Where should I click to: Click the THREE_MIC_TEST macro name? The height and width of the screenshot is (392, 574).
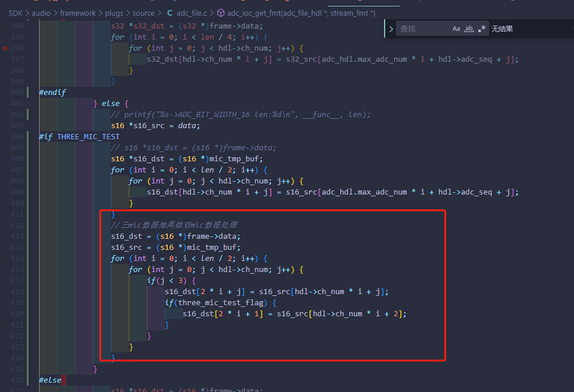click(x=88, y=136)
